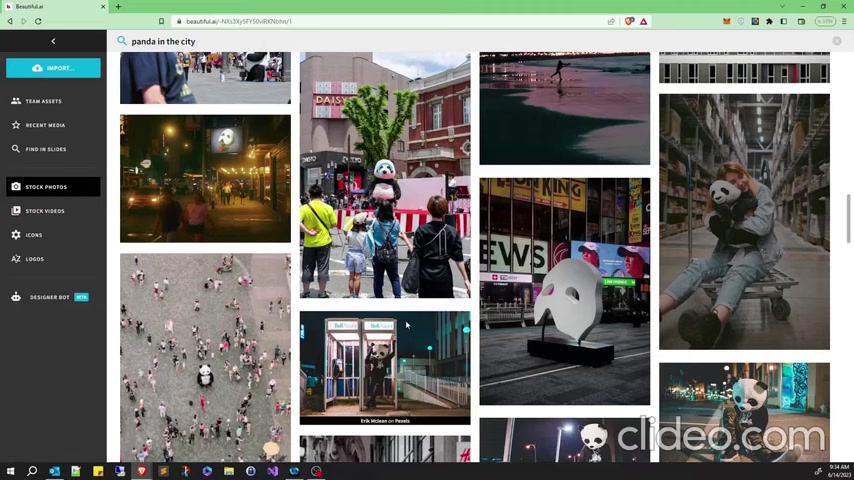Click the Import button
This screenshot has height=480, width=854.
(x=53, y=68)
